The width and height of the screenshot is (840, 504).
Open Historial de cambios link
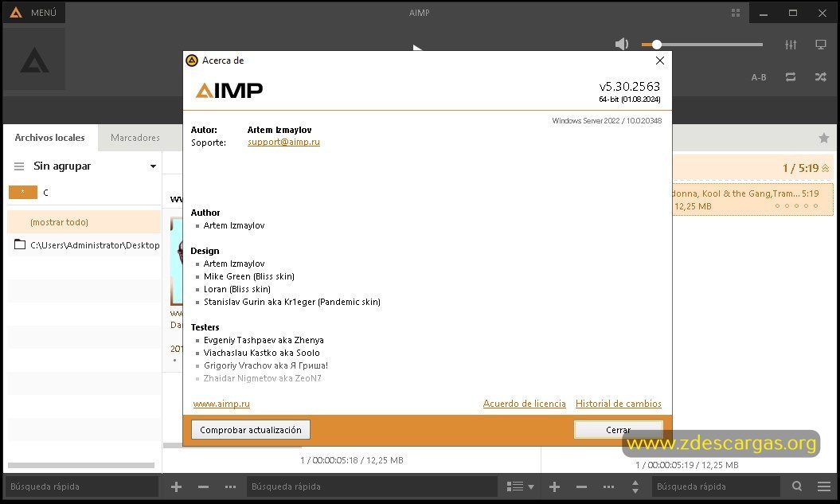tap(618, 404)
